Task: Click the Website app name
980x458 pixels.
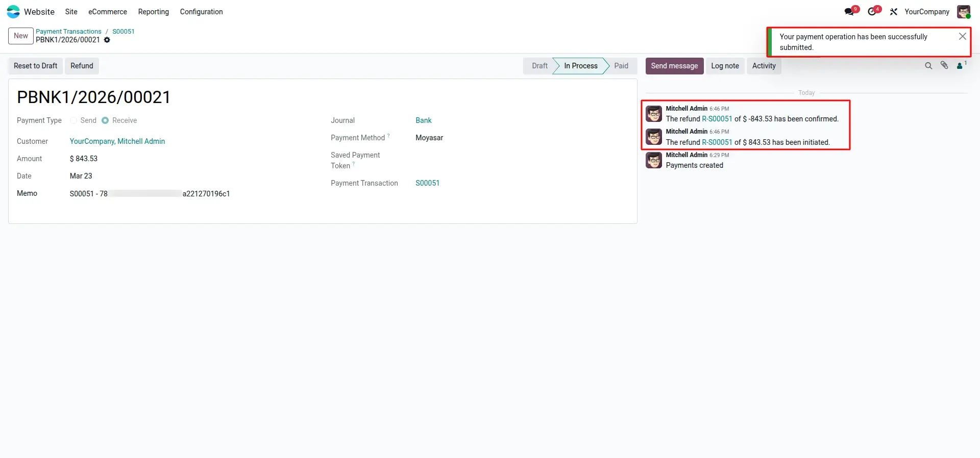Action: [x=39, y=12]
